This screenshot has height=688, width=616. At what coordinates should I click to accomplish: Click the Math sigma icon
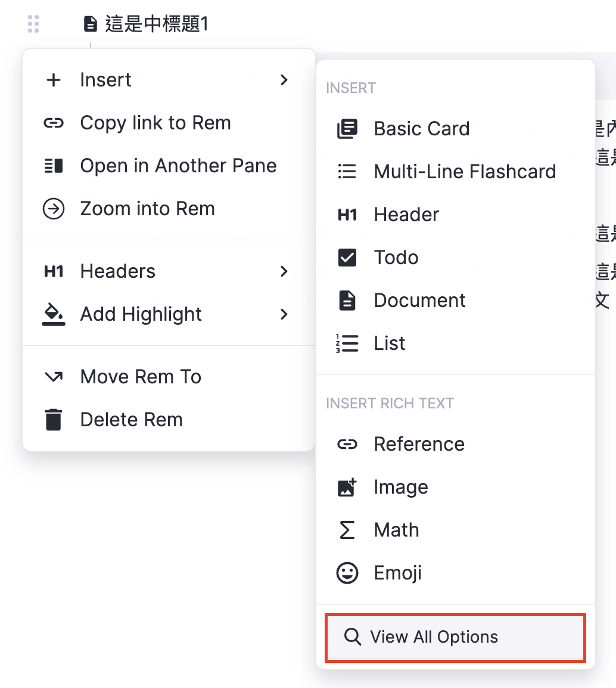point(347,530)
